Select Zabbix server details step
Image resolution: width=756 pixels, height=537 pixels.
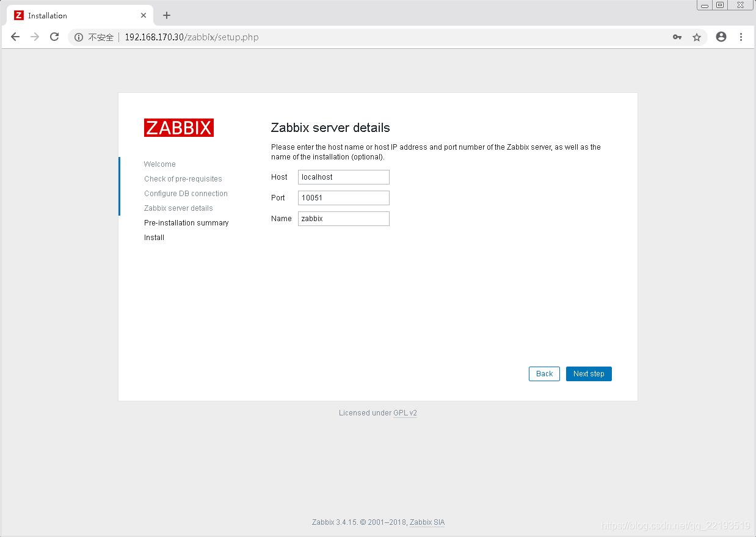(x=178, y=208)
